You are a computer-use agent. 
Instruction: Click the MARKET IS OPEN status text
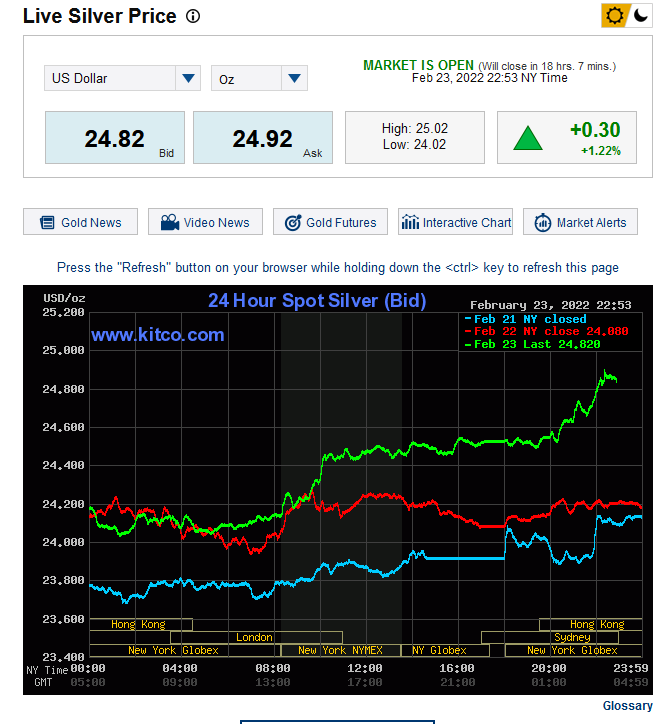418,65
